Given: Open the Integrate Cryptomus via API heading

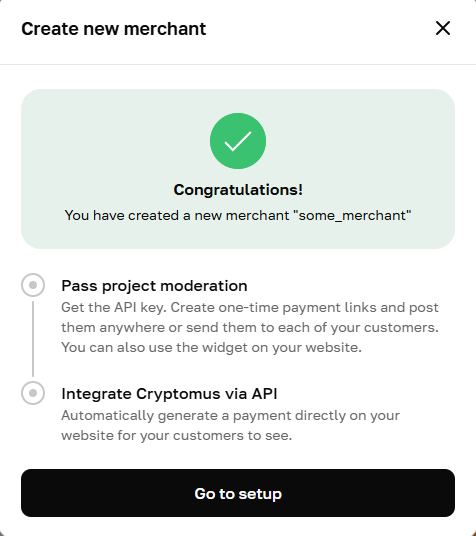Looking at the screenshot, I should pyautogui.click(x=169, y=394).
